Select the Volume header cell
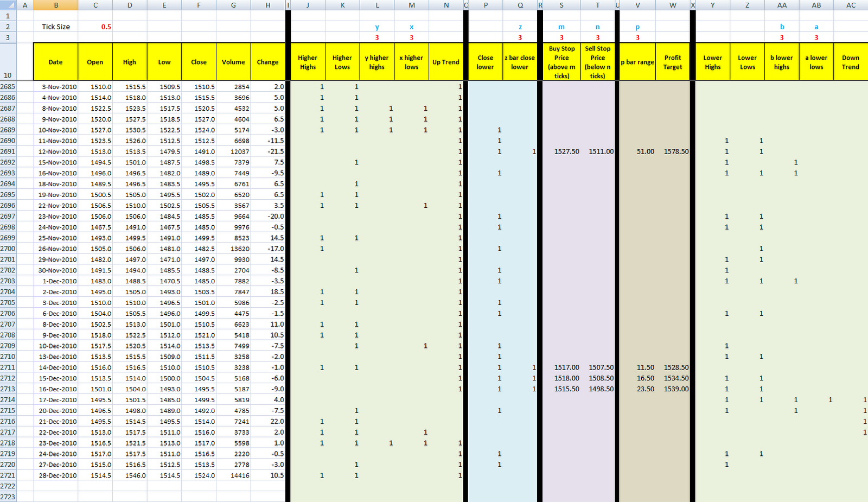868x502 pixels. [x=233, y=61]
